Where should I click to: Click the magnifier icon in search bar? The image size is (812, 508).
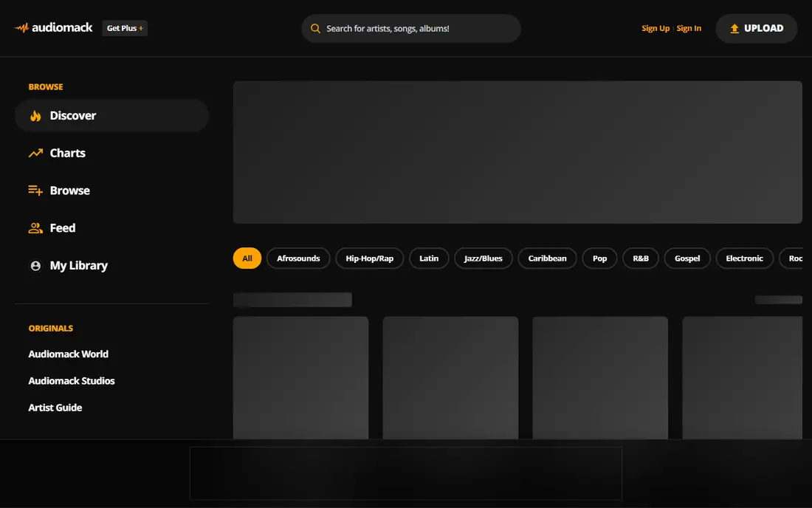[x=315, y=29]
